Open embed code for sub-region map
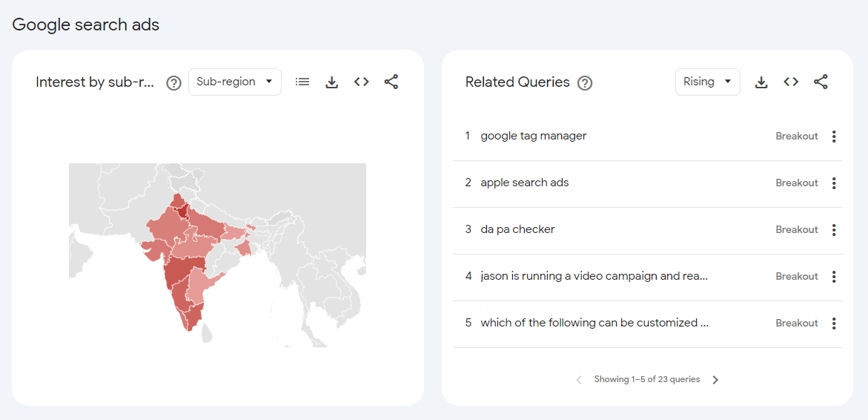868x420 pixels. coord(362,82)
